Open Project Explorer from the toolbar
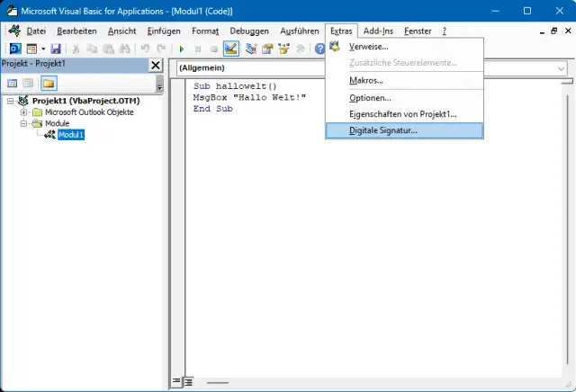This screenshot has width=576, height=392. pyautogui.click(x=251, y=48)
